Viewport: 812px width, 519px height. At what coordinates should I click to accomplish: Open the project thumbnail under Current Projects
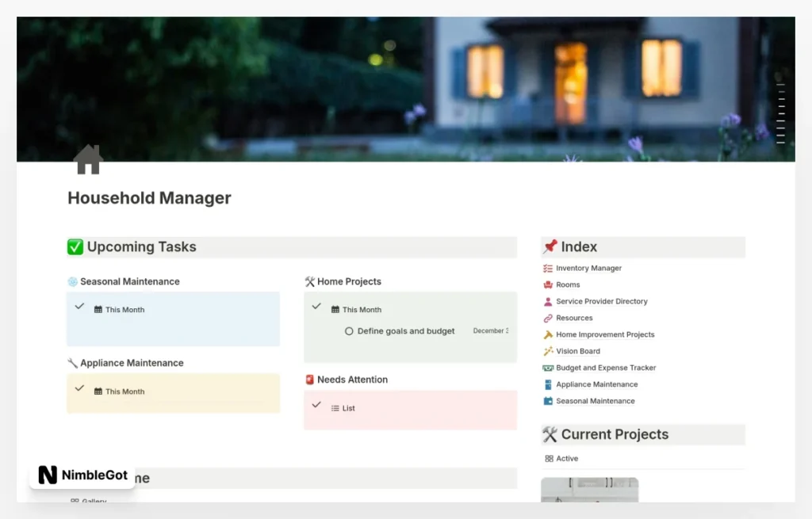point(590,490)
